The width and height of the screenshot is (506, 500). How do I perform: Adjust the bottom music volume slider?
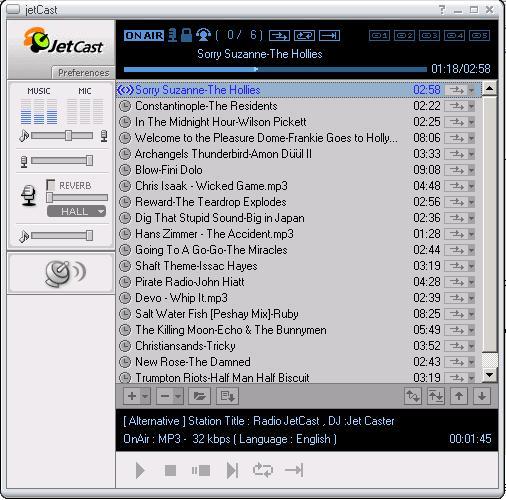[62, 236]
